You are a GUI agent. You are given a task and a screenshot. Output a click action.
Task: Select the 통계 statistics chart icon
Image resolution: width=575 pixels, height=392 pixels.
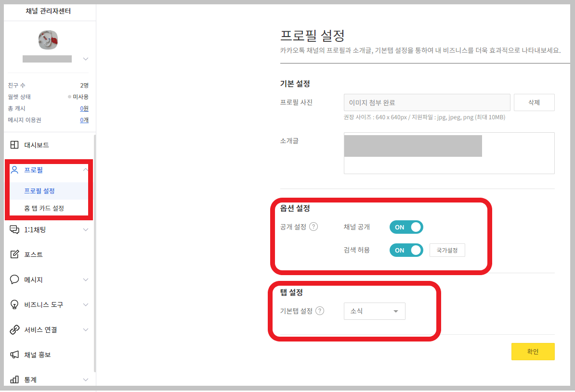(15, 379)
